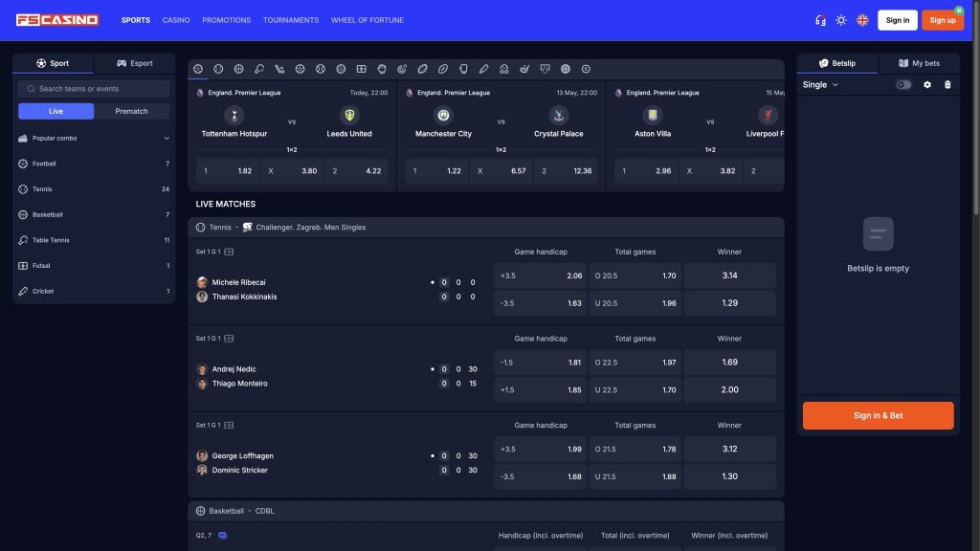Open support headset icon in header

(x=820, y=20)
